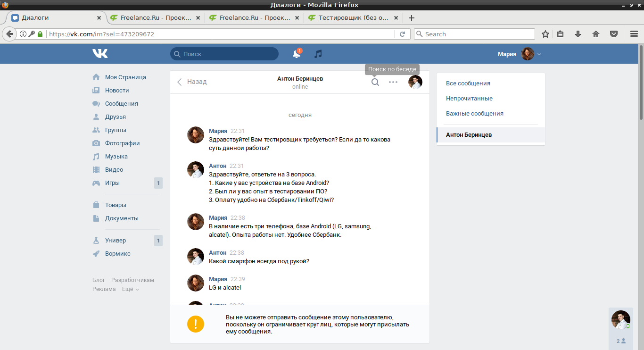Reload the page via refresh icon
This screenshot has height=350, width=644.
402,34
